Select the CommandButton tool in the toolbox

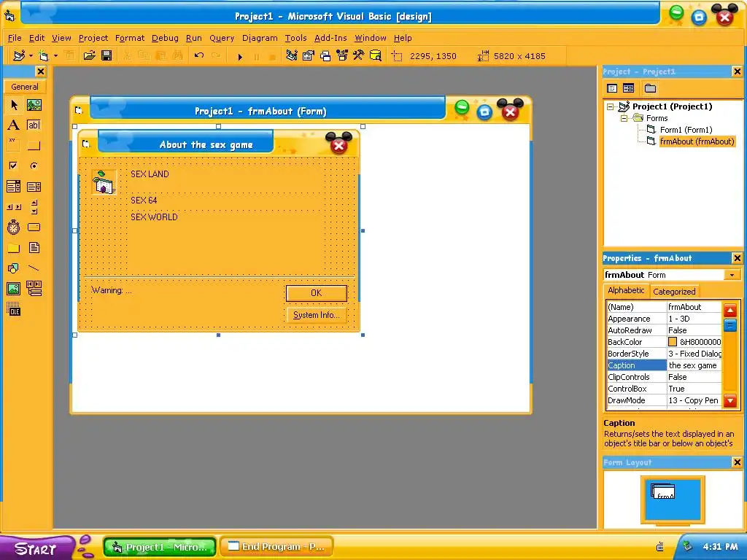(x=34, y=145)
